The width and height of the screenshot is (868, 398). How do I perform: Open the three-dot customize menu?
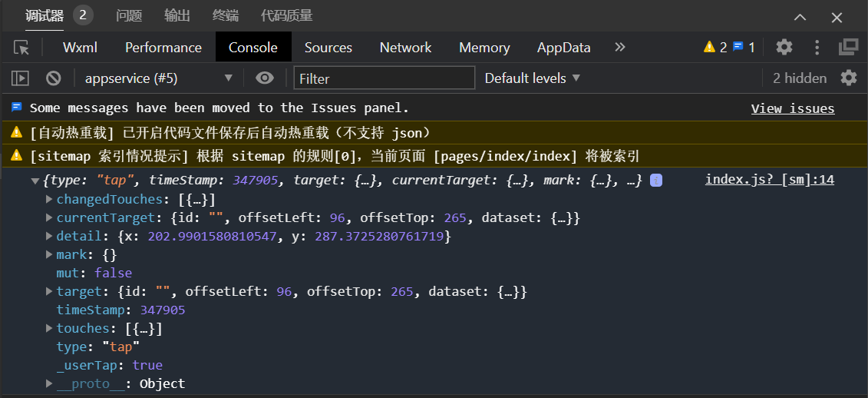pyautogui.click(x=817, y=47)
